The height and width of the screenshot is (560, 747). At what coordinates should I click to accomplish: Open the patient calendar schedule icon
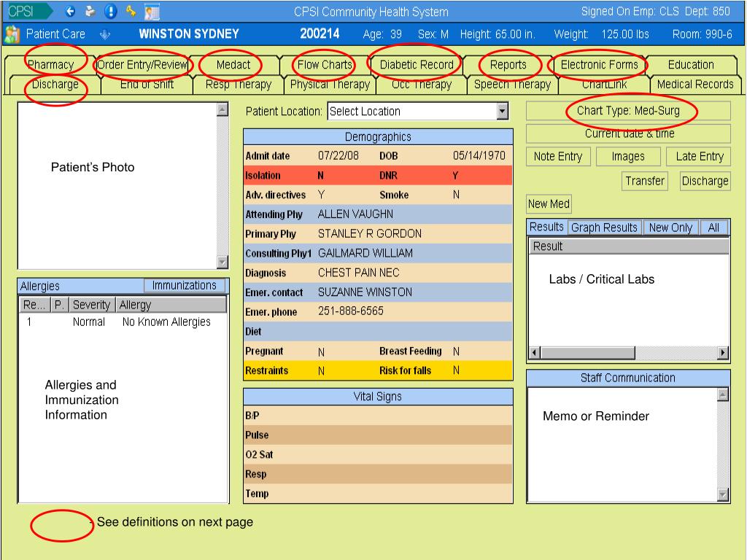pyautogui.click(x=152, y=12)
